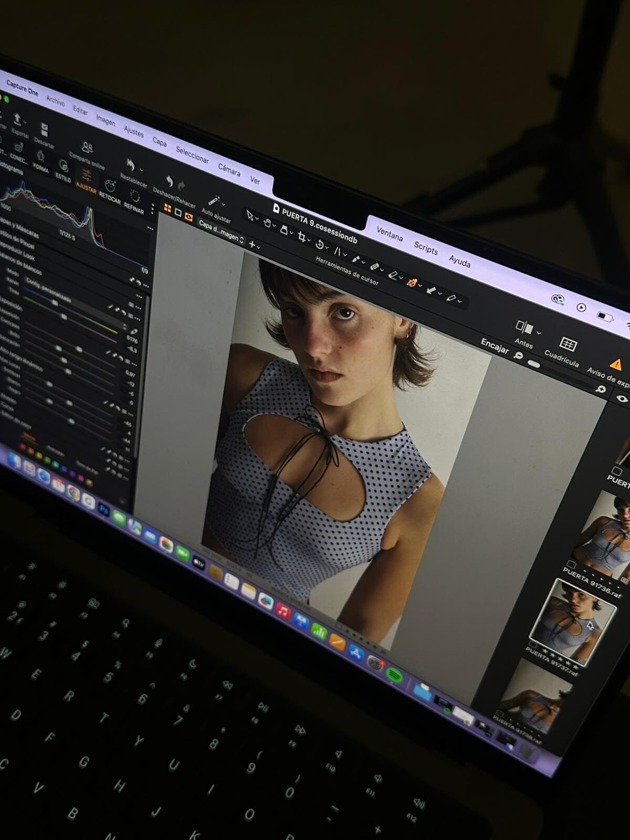Open the tool tabs three-dot menu
The image size is (630, 840).
(x=153, y=208)
